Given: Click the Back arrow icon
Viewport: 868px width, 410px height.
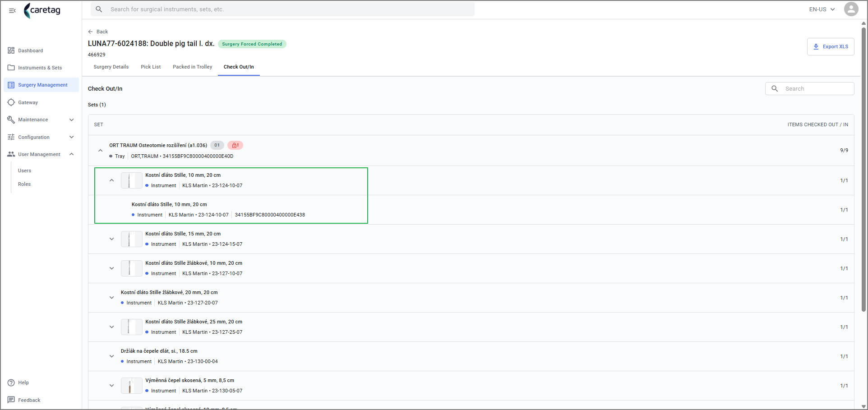Looking at the screenshot, I should 90,32.
